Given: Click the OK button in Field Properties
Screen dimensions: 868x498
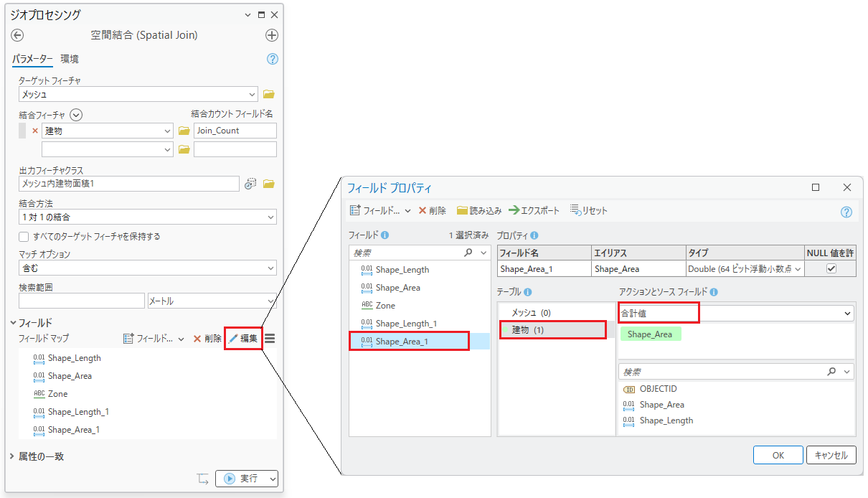Looking at the screenshot, I should point(778,455).
